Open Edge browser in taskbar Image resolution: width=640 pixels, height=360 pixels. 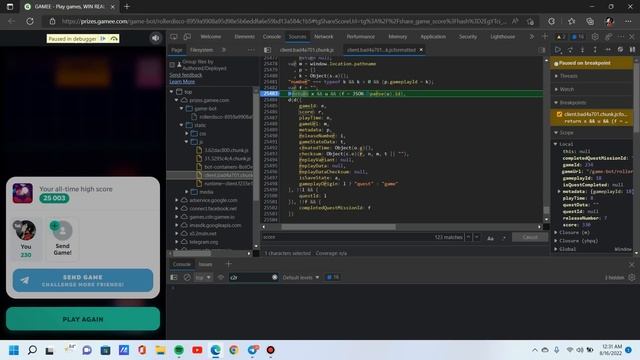(216, 350)
